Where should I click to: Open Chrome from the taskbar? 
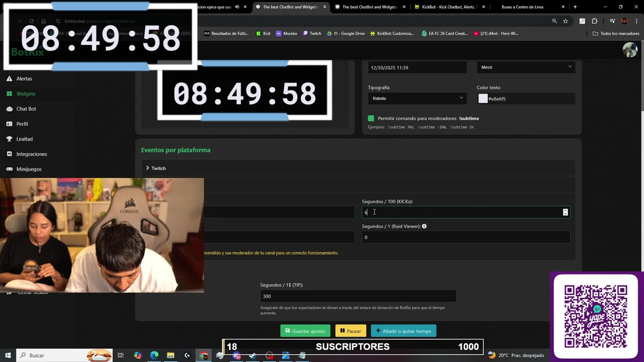coord(204,355)
